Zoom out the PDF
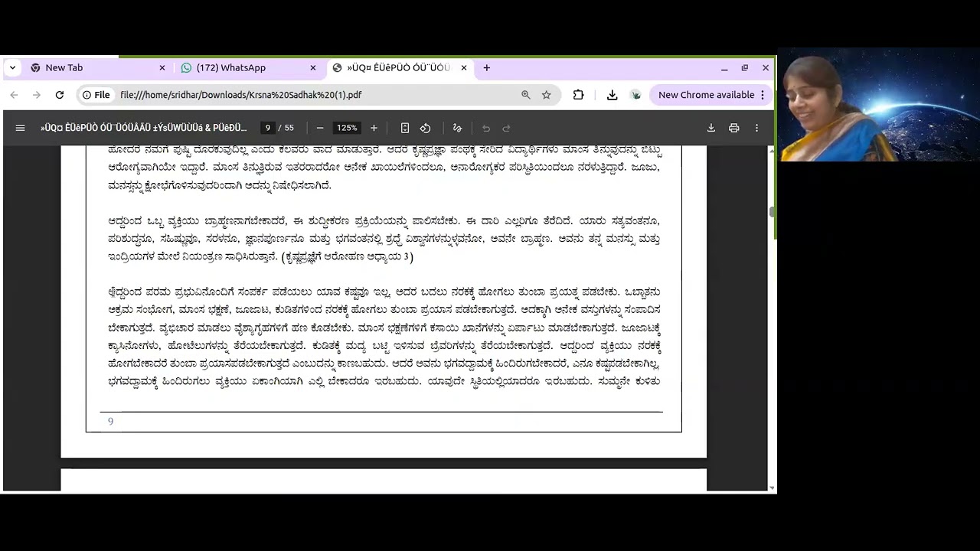This screenshot has height=551, width=980. tap(320, 128)
